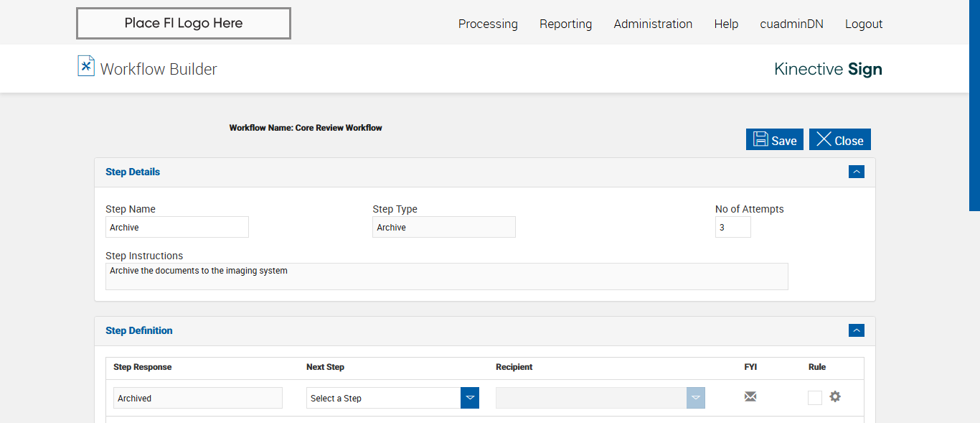Click into the Step Name field
Viewport: 980px width, 423px height.
tap(177, 227)
